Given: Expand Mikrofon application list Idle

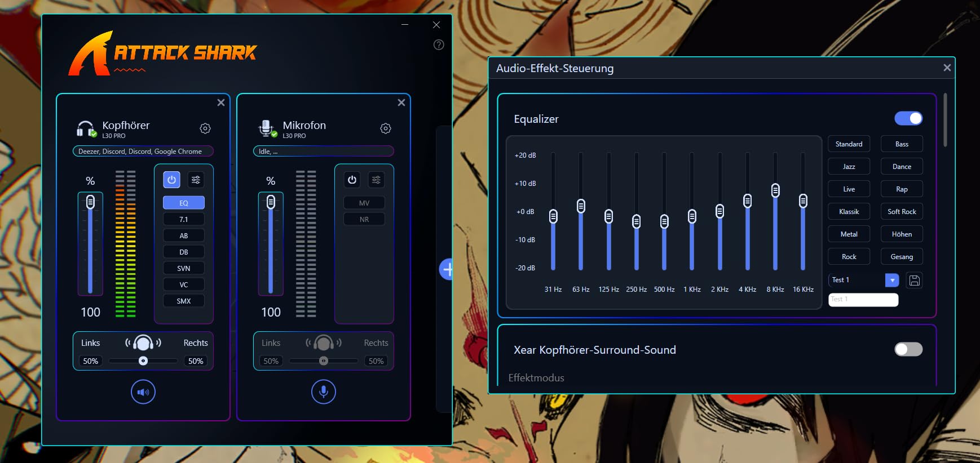Looking at the screenshot, I should coord(324,151).
